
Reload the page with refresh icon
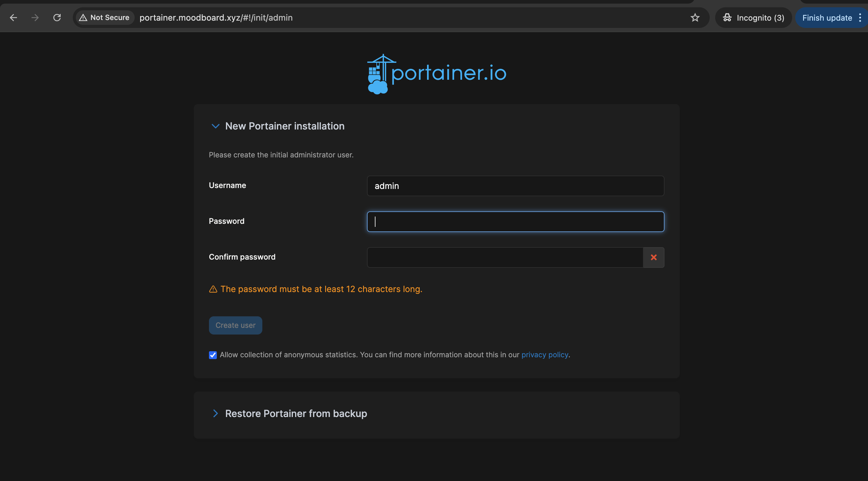(x=57, y=18)
